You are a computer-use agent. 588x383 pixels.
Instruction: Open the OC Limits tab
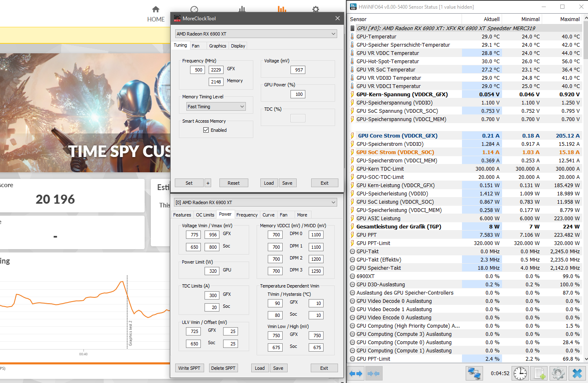pos(205,215)
